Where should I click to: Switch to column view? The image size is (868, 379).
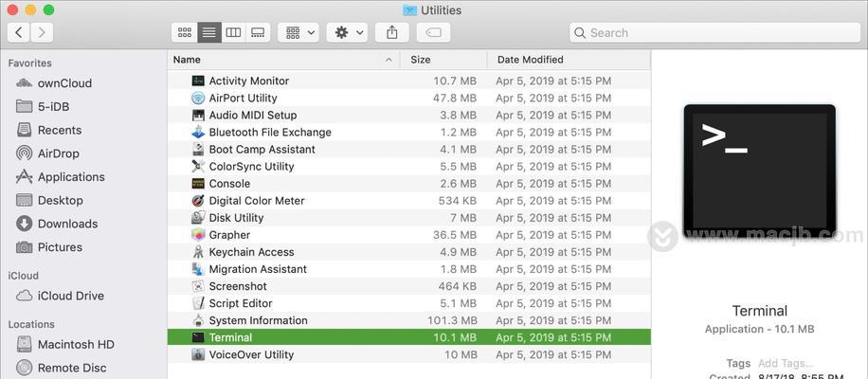click(x=234, y=32)
